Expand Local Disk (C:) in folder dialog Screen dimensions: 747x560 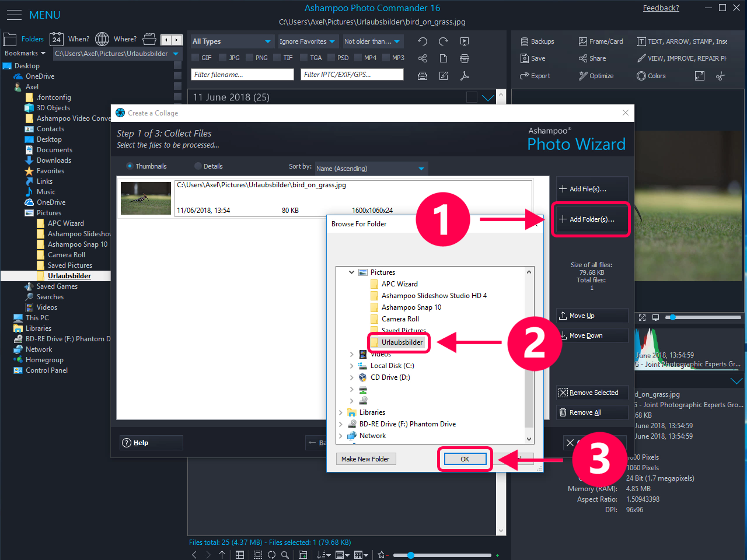tap(351, 366)
